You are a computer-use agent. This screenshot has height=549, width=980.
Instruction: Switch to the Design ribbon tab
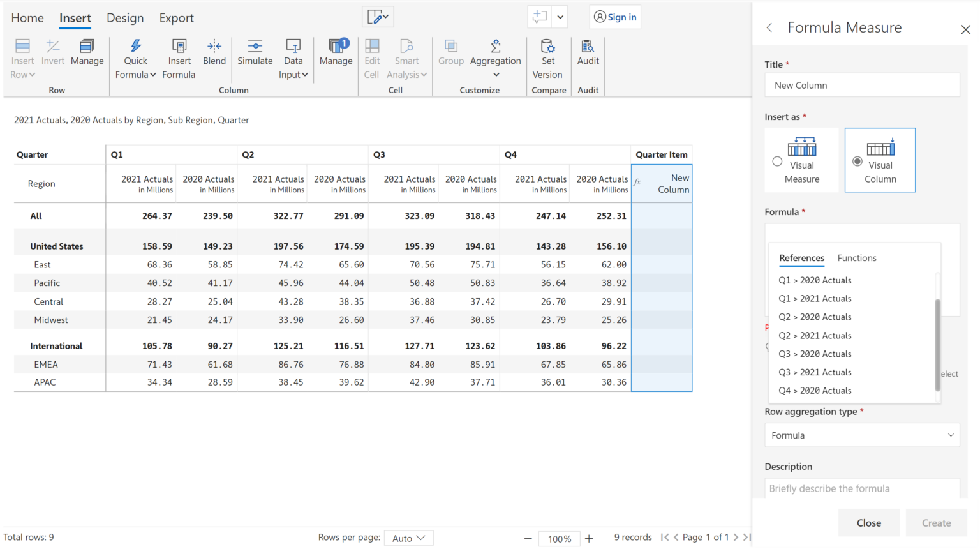[125, 18]
